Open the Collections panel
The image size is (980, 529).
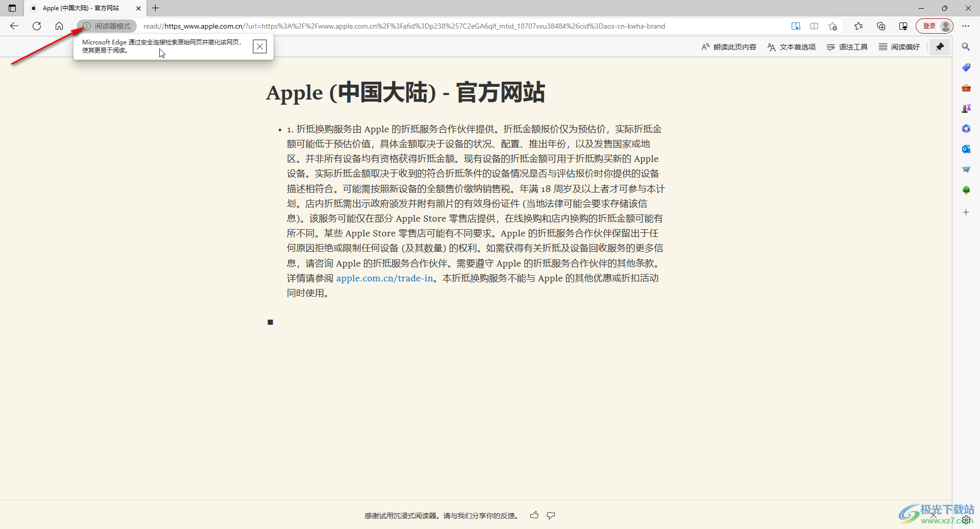click(881, 26)
